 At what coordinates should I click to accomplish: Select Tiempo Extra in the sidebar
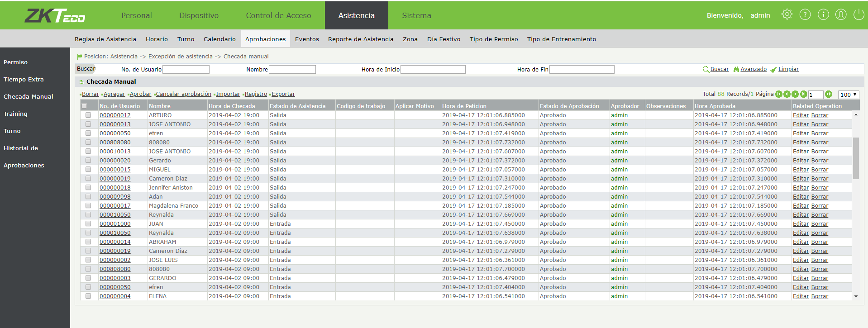(24, 79)
